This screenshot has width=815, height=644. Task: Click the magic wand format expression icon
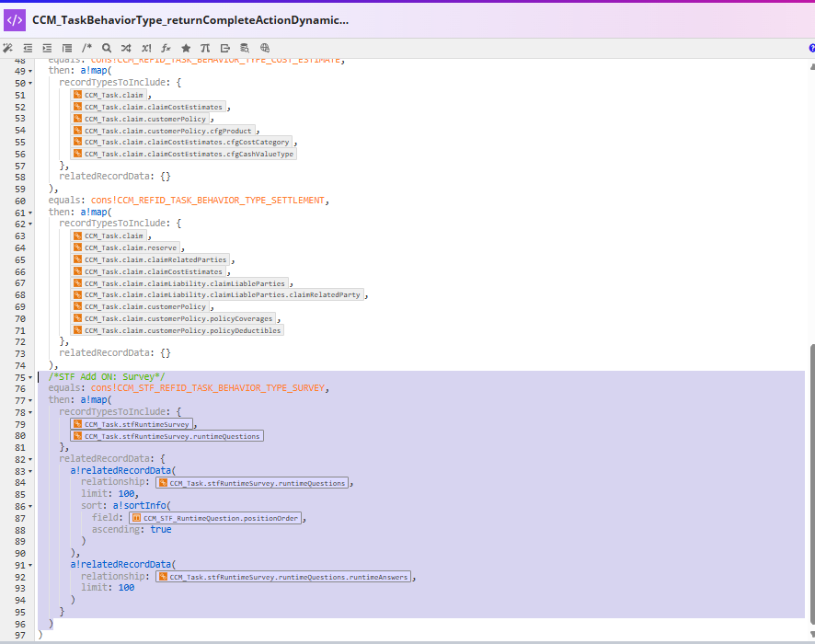point(7,49)
